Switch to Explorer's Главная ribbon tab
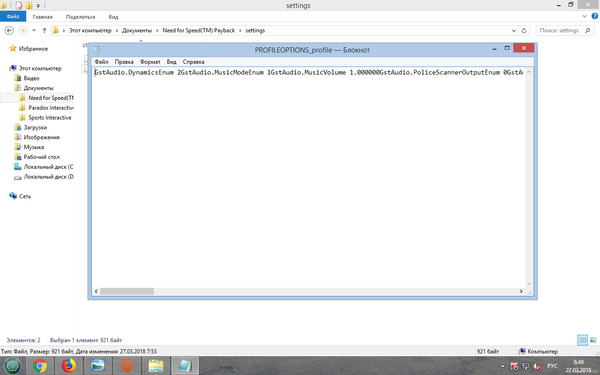 [x=42, y=17]
